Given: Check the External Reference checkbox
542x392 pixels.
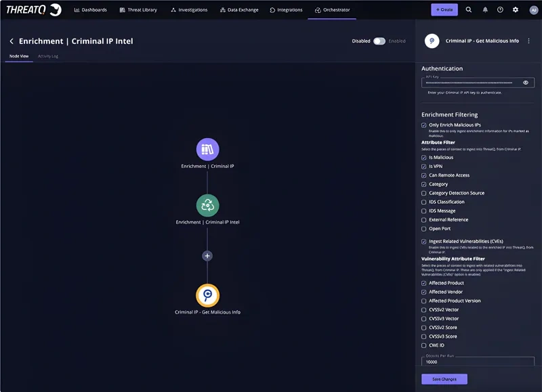Looking at the screenshot, I should click(423, 220).
